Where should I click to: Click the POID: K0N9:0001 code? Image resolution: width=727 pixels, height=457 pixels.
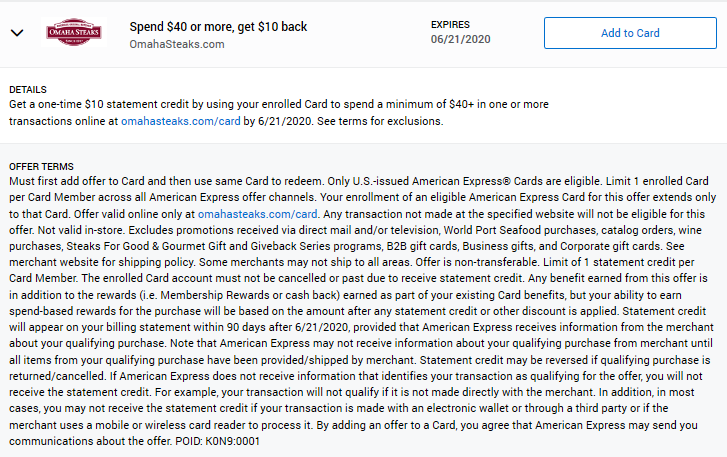tap(217, 441)
